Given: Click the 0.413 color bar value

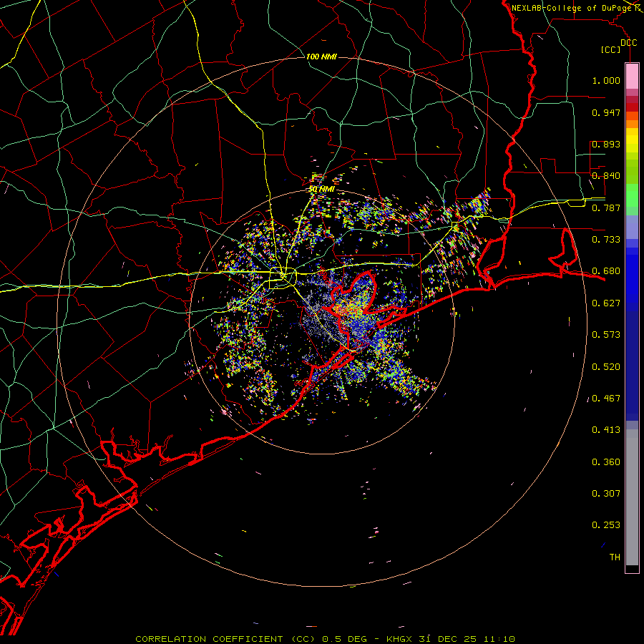Looking at the screenshot, I should pos(606,430).
